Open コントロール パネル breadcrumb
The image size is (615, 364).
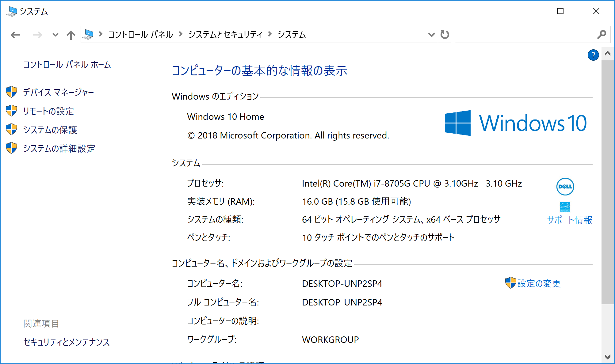coord(140,35)
